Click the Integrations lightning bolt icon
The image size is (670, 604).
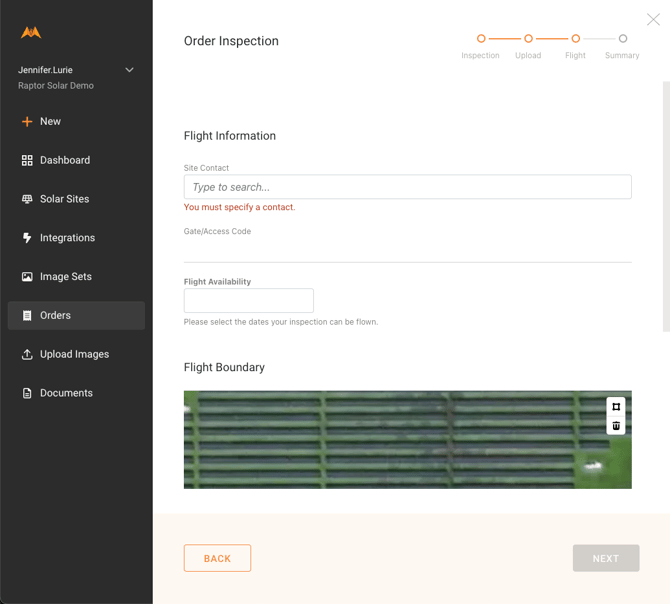[x=27, y=238]
